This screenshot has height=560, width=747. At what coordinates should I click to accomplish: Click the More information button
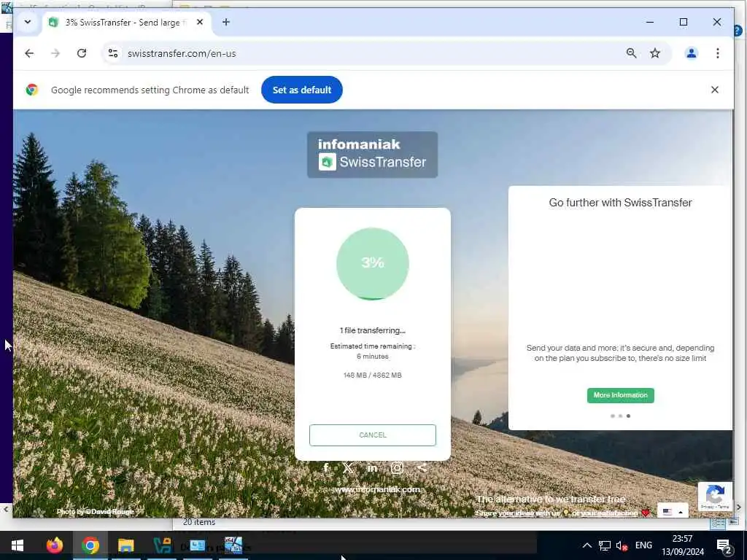pyautogui.click(x=620, y=395)
